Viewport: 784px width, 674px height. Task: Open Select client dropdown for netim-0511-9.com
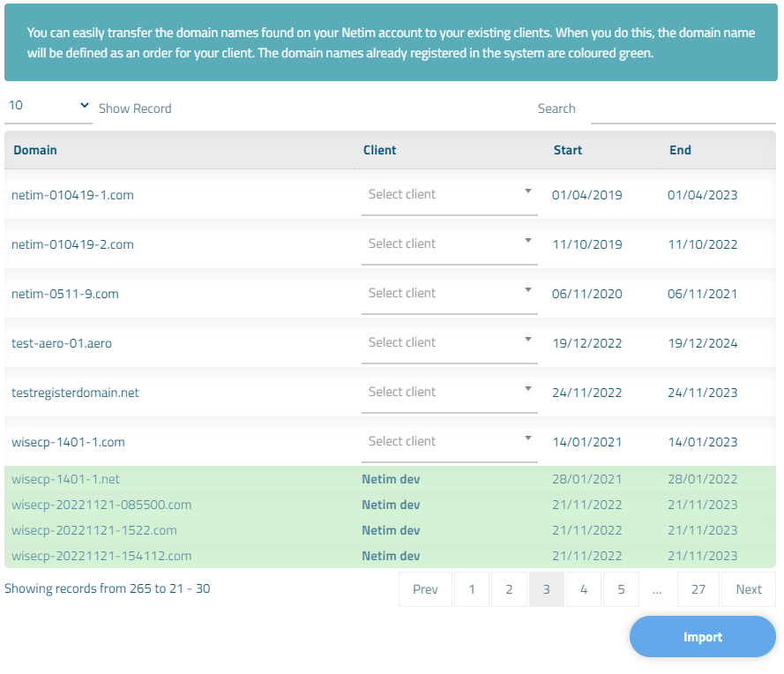450,294
